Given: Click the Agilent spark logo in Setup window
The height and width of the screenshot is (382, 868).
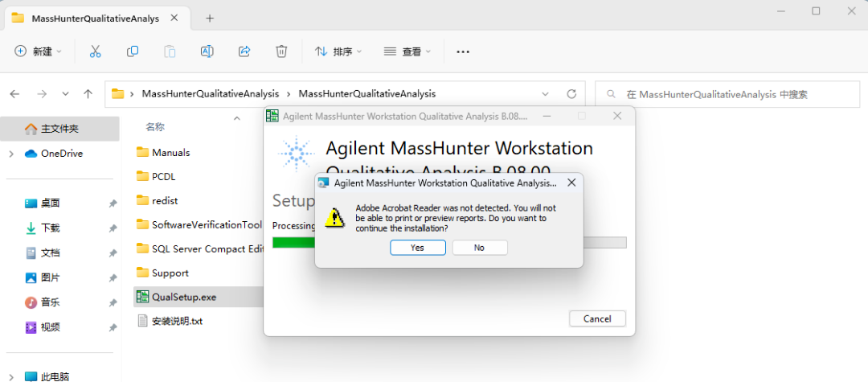Looking at the screenshot, I should click(x=296, y=154).
